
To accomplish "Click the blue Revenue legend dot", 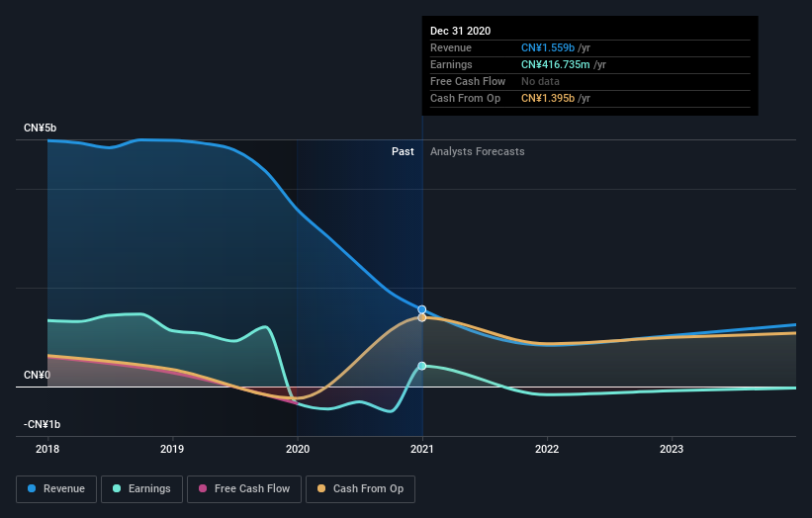I will [x=32, y=488].
